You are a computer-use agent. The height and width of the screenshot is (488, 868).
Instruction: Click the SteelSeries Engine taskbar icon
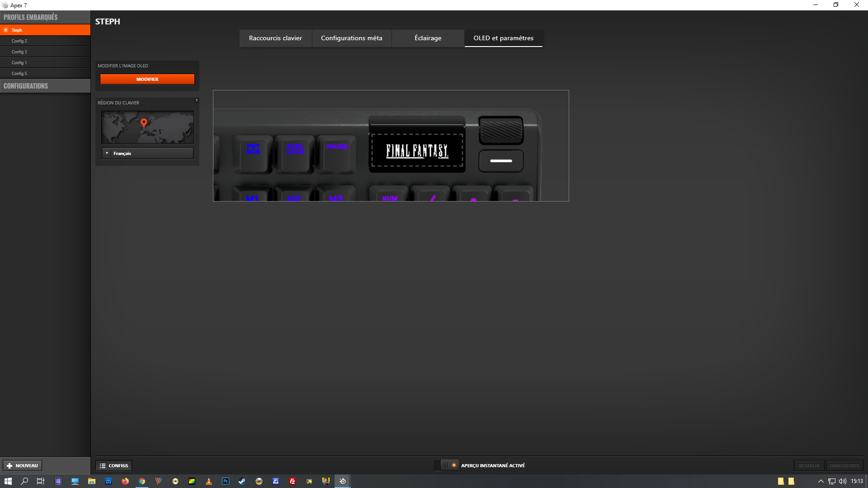343,481
